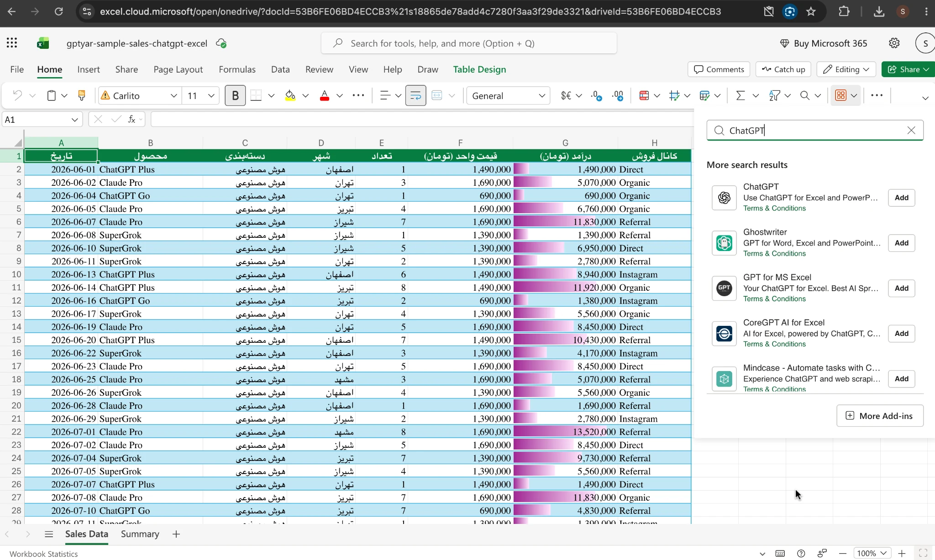The width and height of the screenshot is (935, 560).
Task: Expand the font name dropdown showing Carlito
Action: tap(173, 96)
